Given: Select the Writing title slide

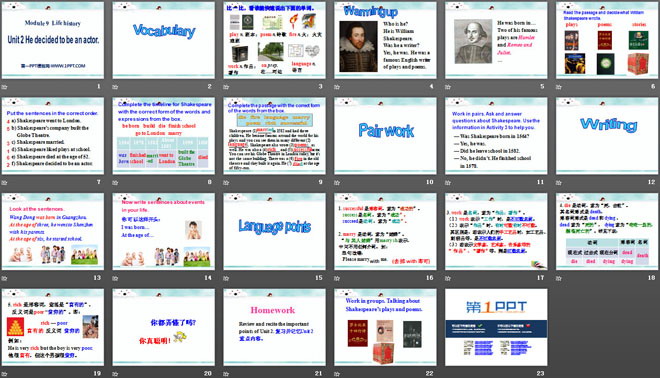Looking at the screenshot, I should point(607,136).
